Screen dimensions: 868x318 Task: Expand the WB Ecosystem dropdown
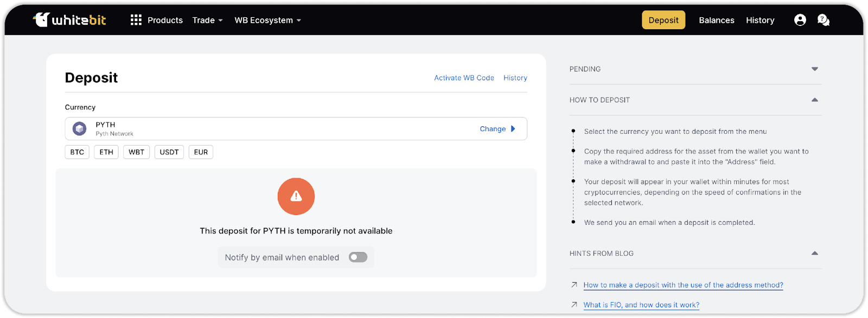click(267, 20)
